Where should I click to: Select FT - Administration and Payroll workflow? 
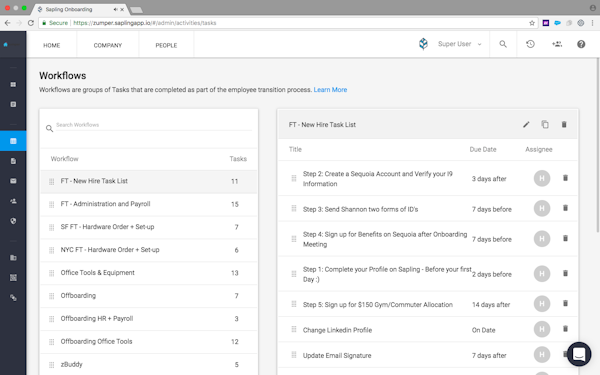148,204
